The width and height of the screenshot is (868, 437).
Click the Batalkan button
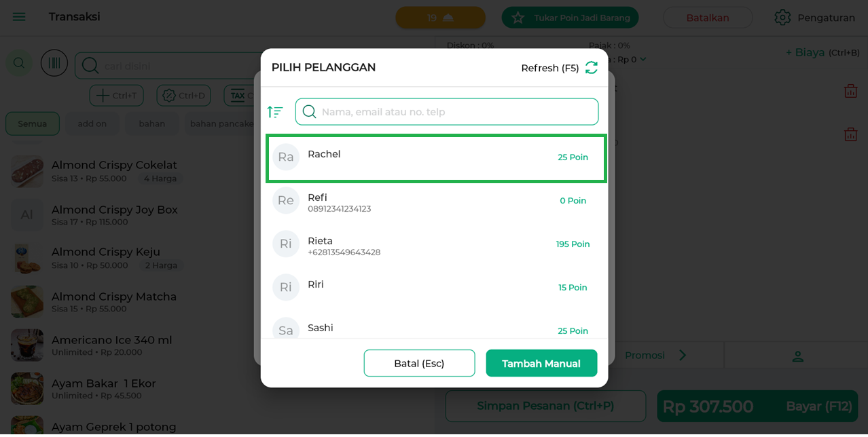coord(708,18)
